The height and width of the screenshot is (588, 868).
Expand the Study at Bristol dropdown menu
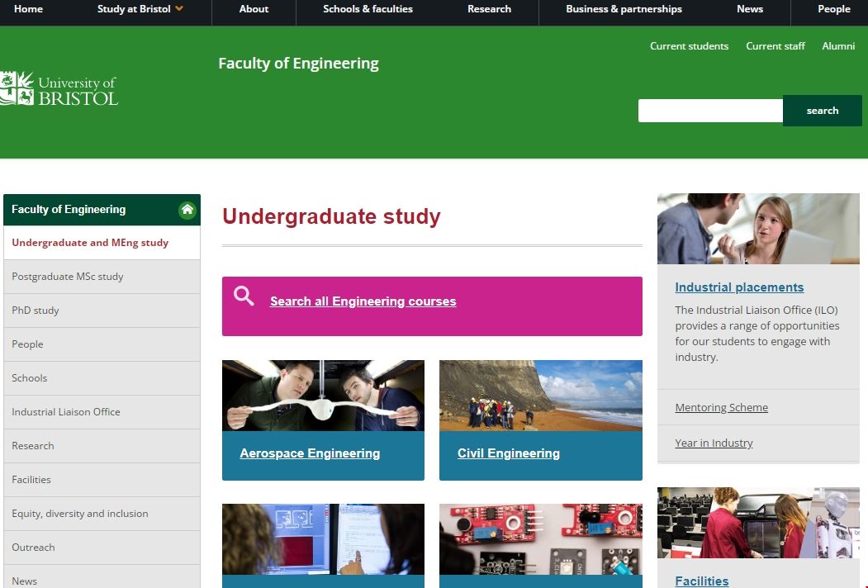click(x=139, y=9)
